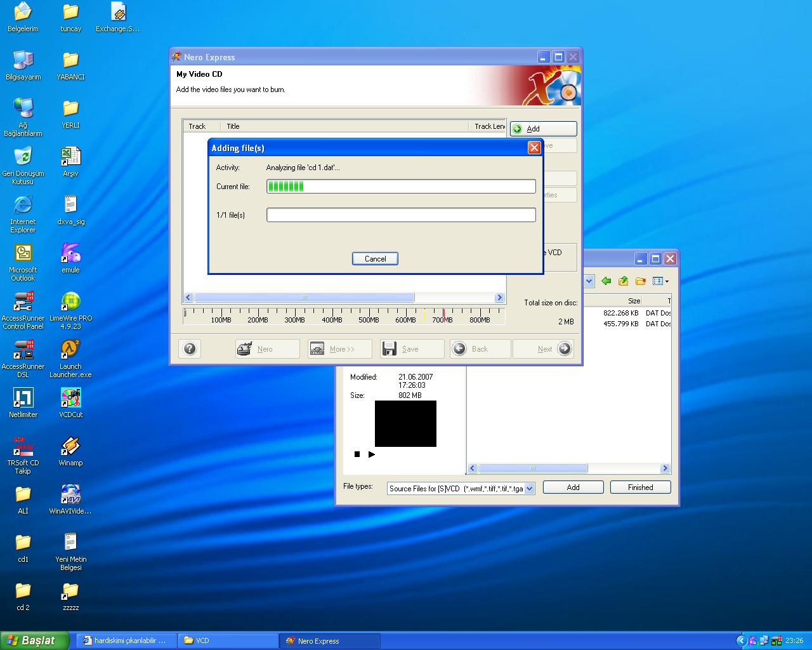
Task: Open the Başlat start menu
Action: coord(35,640)
